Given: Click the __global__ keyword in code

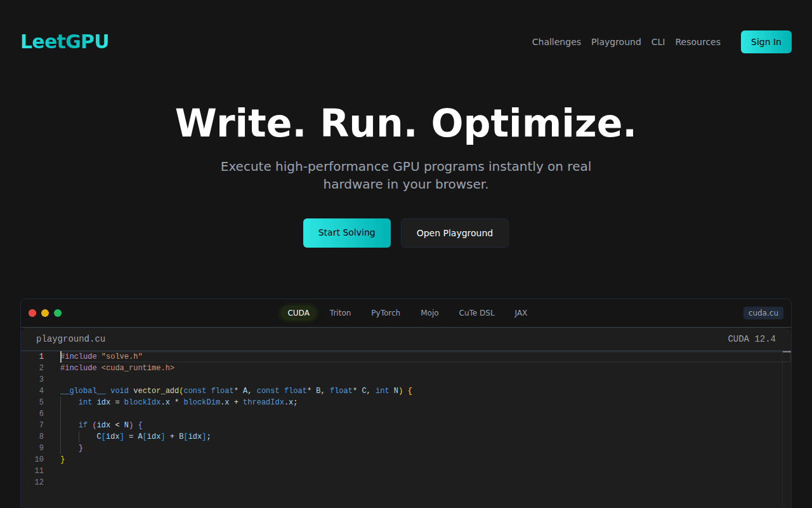Looking at the screenshot, I should click(83, 391).
